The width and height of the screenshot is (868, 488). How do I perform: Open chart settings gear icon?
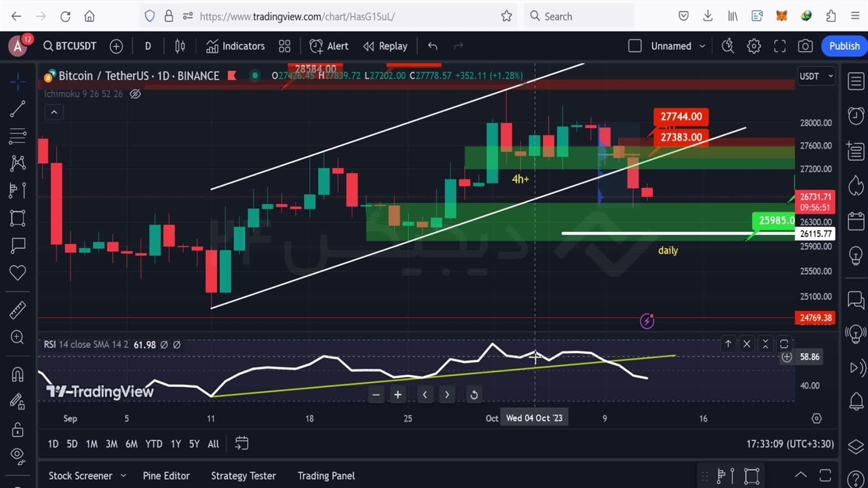754,46
